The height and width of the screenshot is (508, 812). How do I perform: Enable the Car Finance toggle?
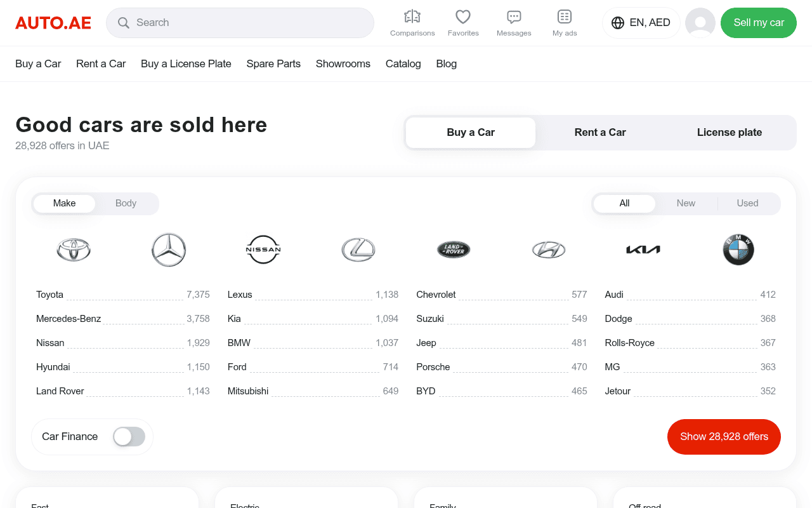point(129,436)
